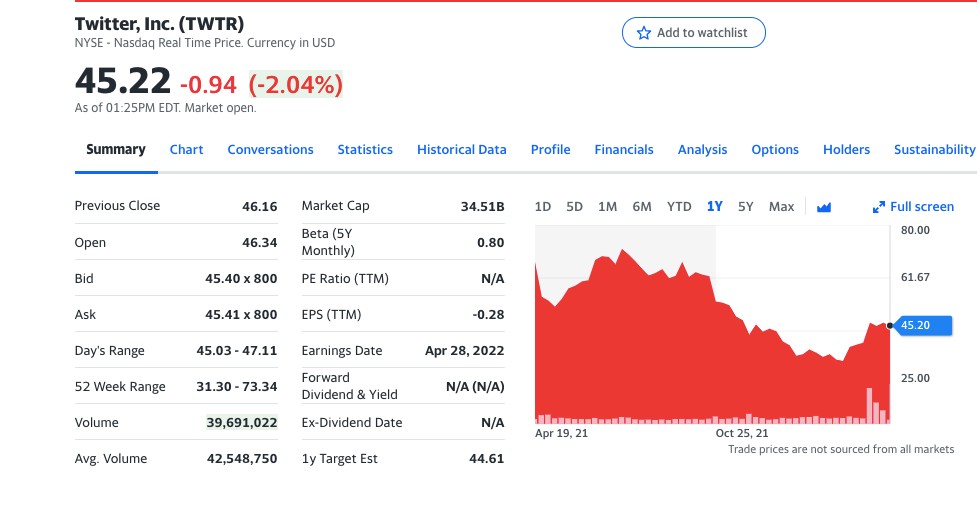Select the 5D chart range
The image size is (977, 509).
(574, 207)
